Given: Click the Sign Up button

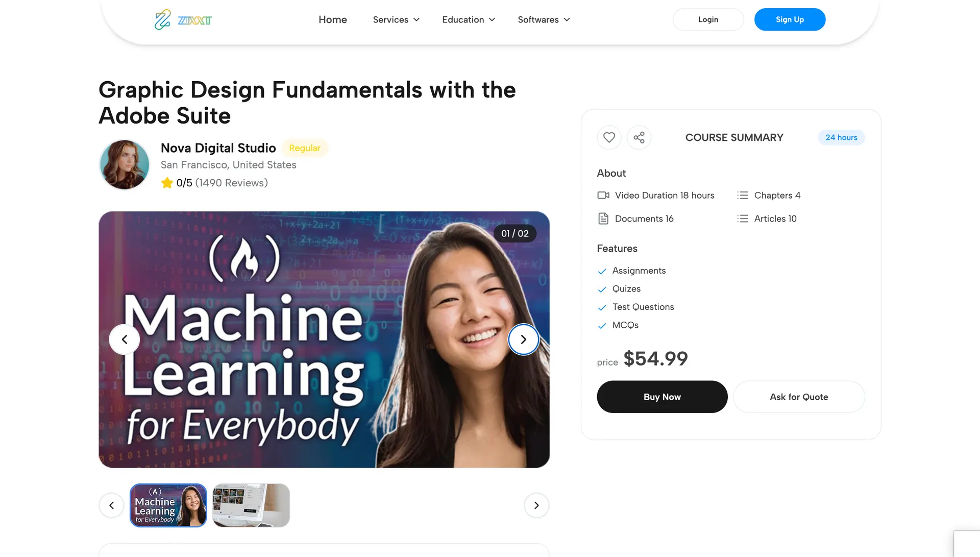Looking at the screenshot, I should pos(790,19).
